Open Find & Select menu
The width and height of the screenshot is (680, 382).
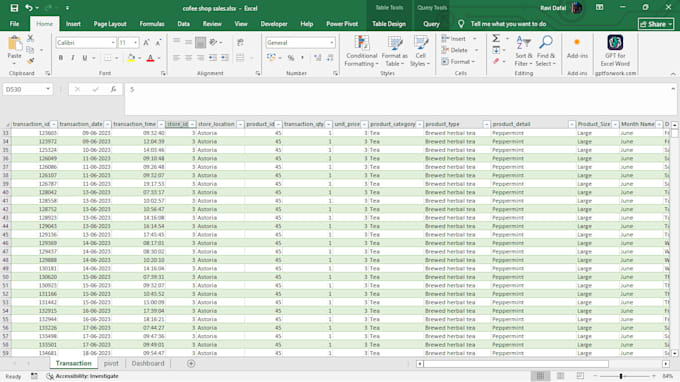point(546,51)
